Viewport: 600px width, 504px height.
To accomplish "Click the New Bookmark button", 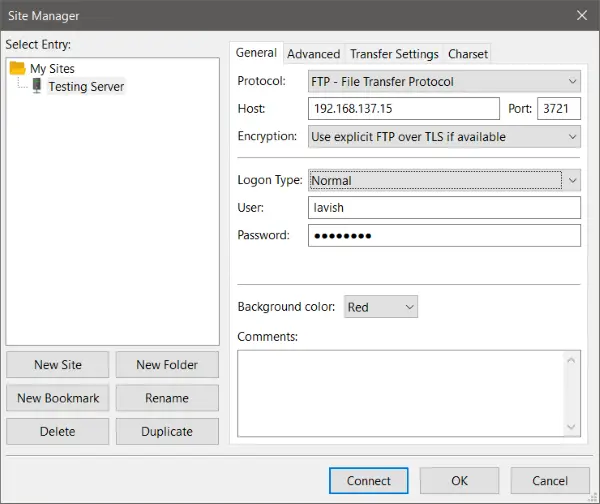I will pyautogui.click(x=58, y=398).
